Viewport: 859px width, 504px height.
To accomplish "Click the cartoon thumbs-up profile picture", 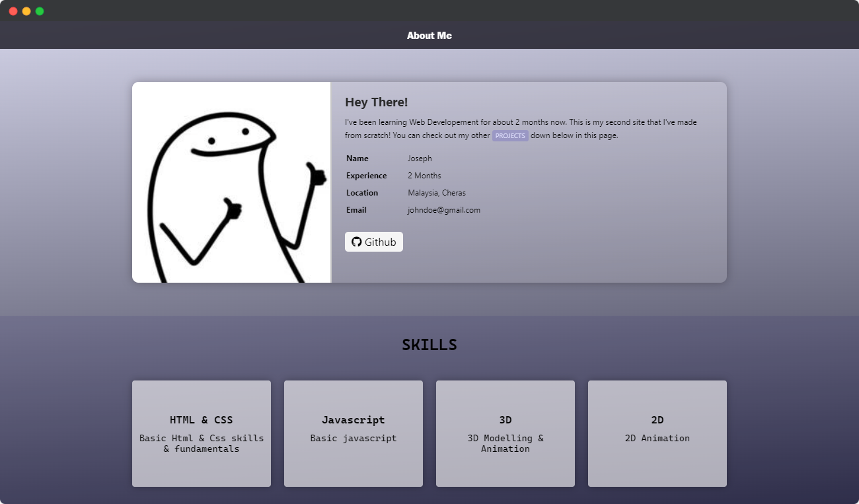I will pos(231,182).
